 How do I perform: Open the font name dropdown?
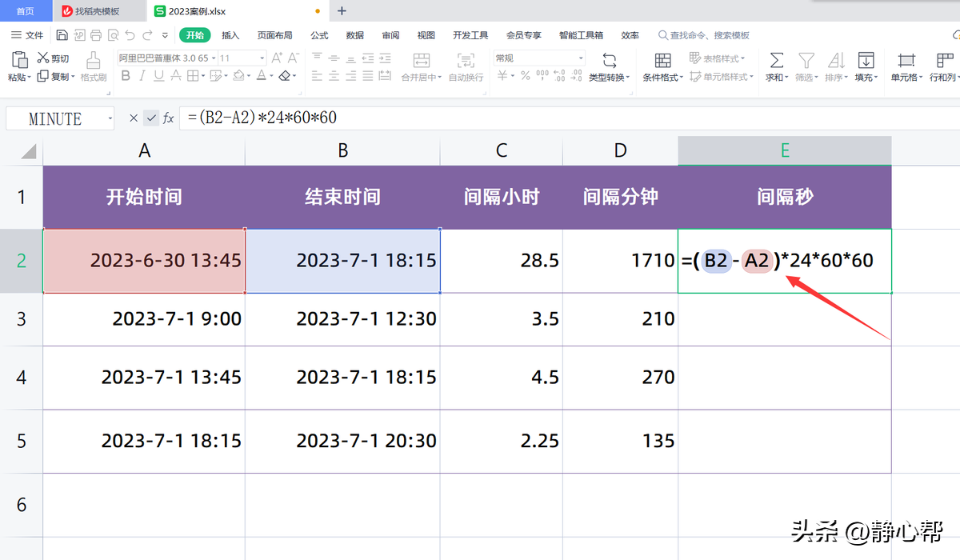tap(213, 58)
